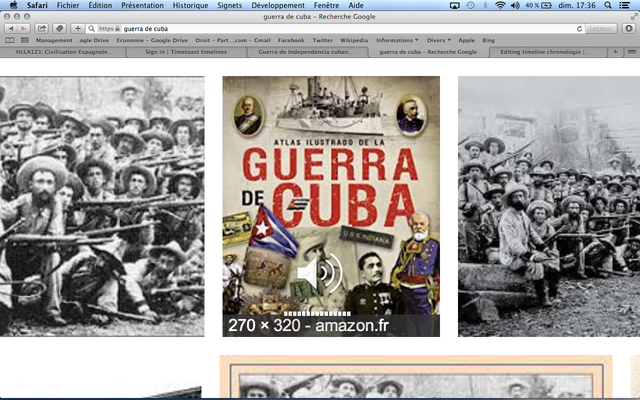The image size is (640, 400).
Task: Click the tag-shaped extension button in toolbar
Action: pos(60,29)
